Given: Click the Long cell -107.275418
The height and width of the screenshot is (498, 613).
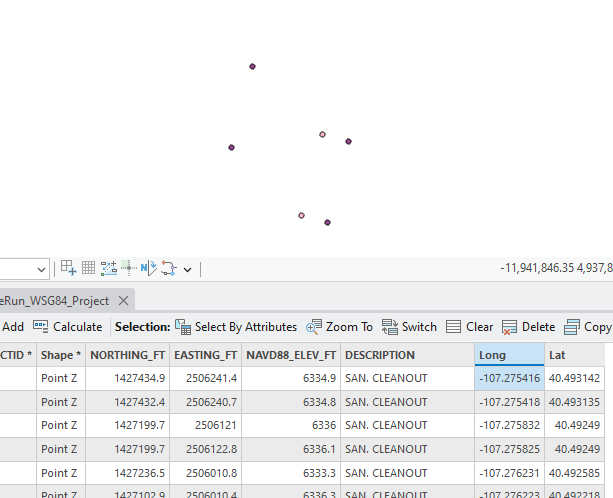Looking at the screenshot, I should click(x=509, y=402).
